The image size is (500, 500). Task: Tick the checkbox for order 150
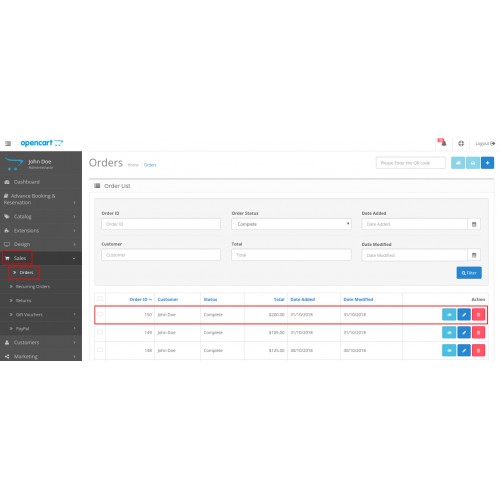pyautogui.click(x=100, y=314)
